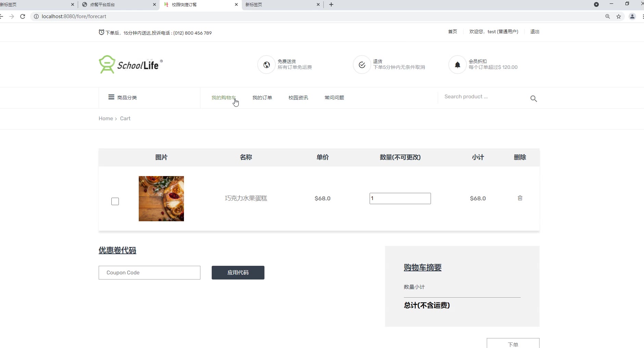
Task: Click 欢迎您, test (普通用户) link
Action: point(494,32)
